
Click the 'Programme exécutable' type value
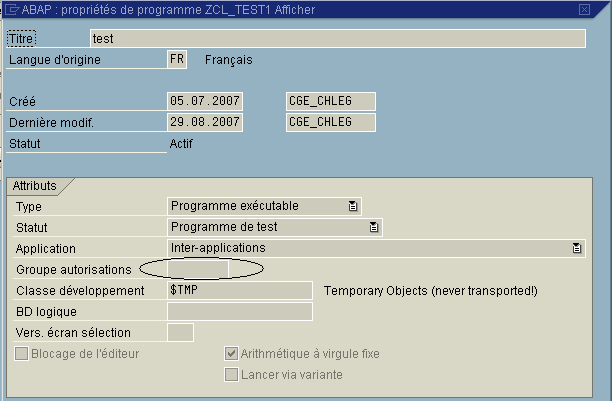coord(235,206)
